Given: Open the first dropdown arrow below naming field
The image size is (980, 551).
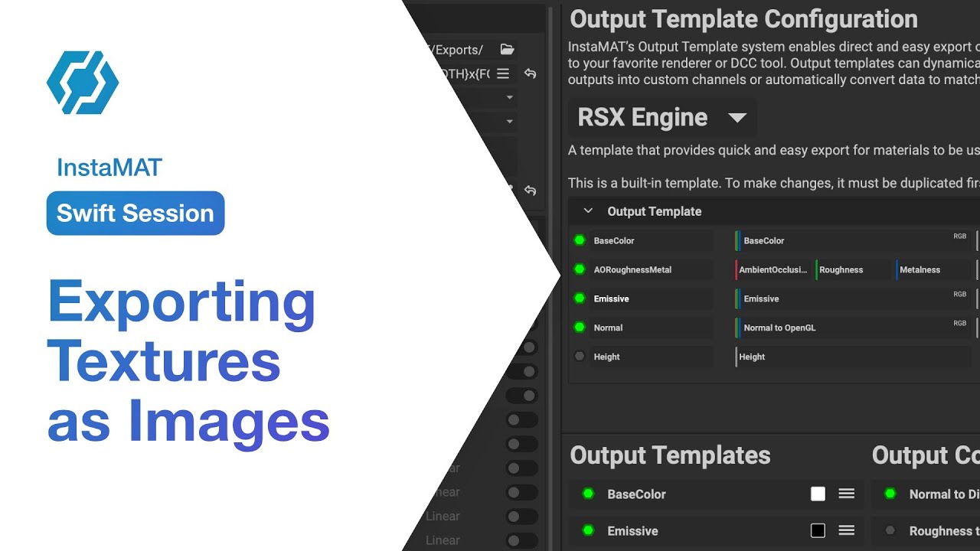Looking at the screenshot, I should click(509, 98).
